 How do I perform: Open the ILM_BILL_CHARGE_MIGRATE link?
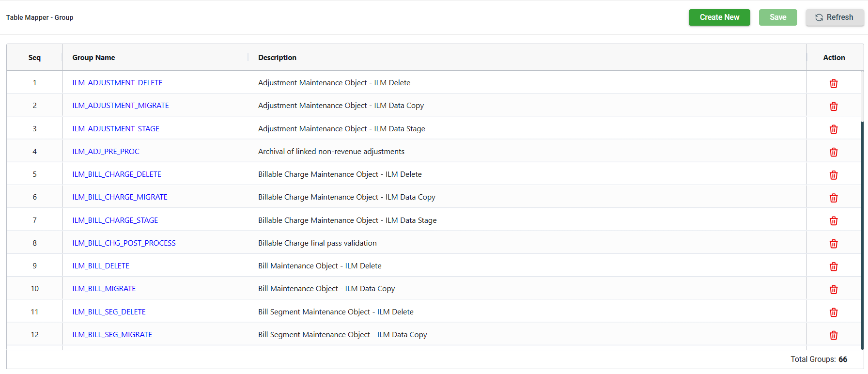coord(120,197)
